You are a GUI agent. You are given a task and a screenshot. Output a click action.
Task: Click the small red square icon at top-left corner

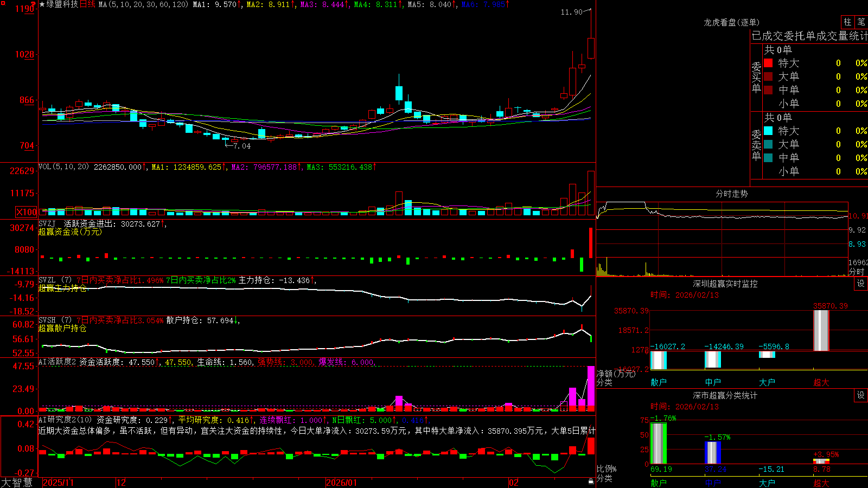3,3
